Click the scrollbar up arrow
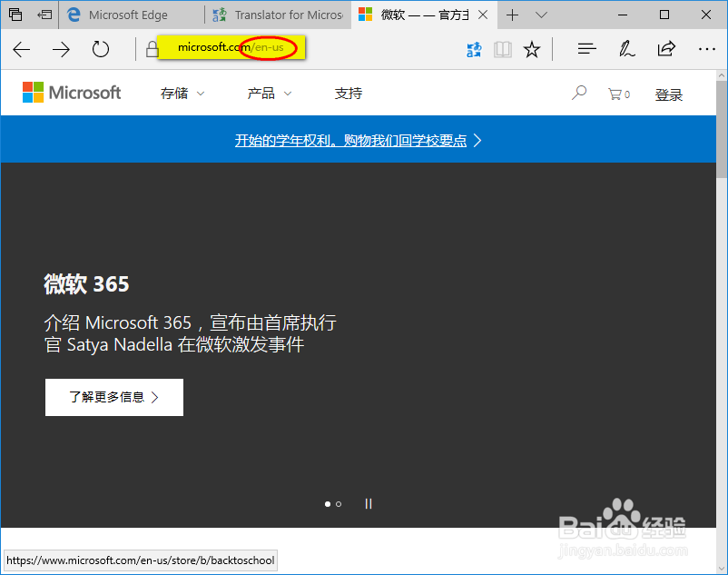The image size is (728, 575). coord(722,75)
